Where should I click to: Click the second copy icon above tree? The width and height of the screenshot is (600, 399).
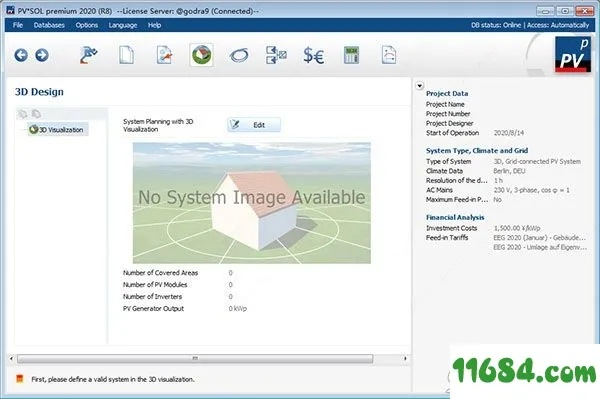(x=36, y=114)
